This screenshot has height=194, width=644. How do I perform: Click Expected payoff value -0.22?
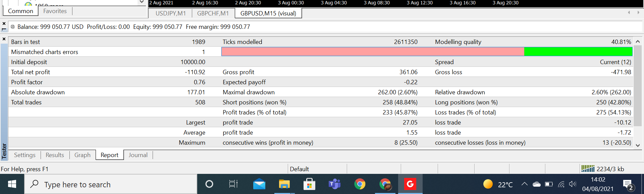pyautogui.click(x=411, y=82)
